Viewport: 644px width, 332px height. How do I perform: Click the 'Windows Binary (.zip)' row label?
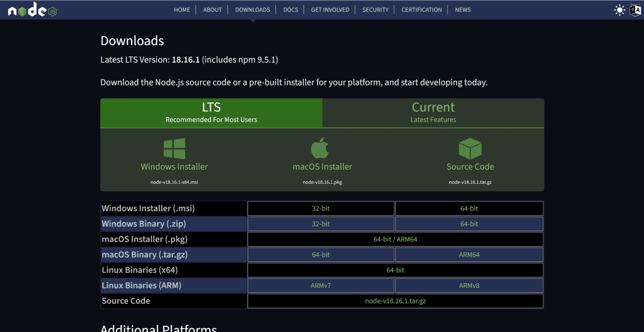(x=144, y=224)
